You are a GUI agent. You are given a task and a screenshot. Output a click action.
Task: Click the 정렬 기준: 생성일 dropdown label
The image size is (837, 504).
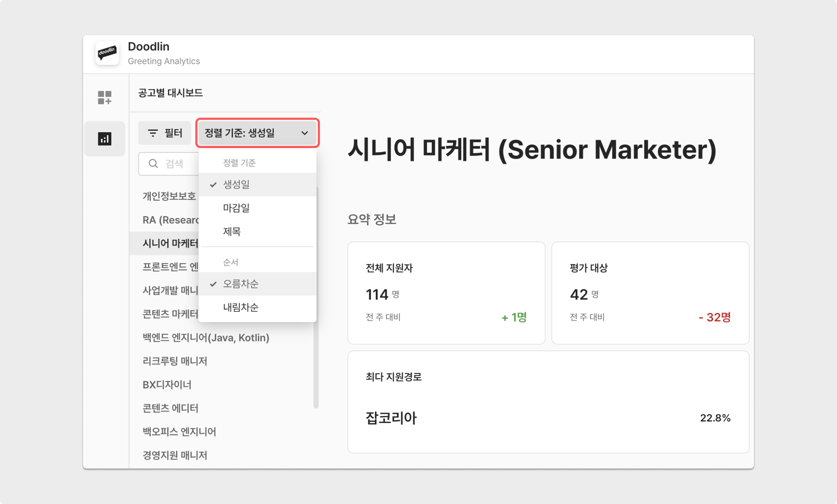pos(240,133)
